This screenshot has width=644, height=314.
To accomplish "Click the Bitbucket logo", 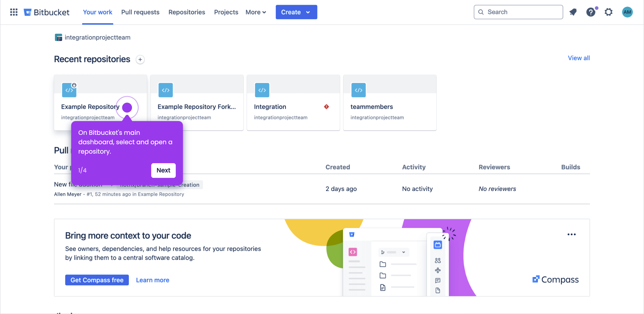I will pyautogui.click(x=46, y=12).
